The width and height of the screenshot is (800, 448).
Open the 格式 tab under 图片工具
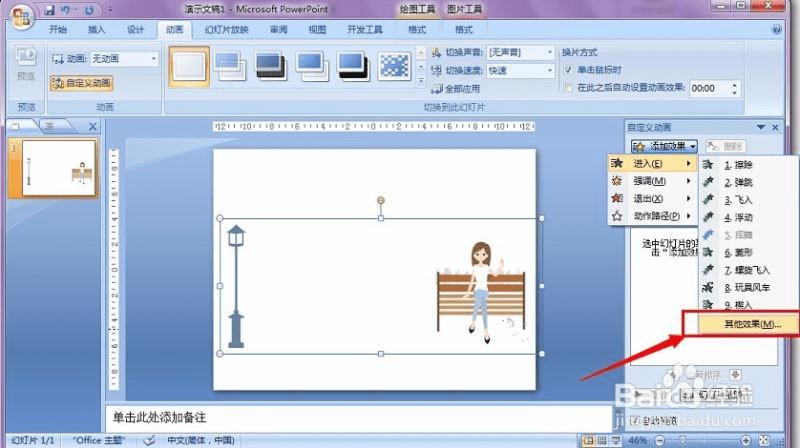click(x=464, y=30)
